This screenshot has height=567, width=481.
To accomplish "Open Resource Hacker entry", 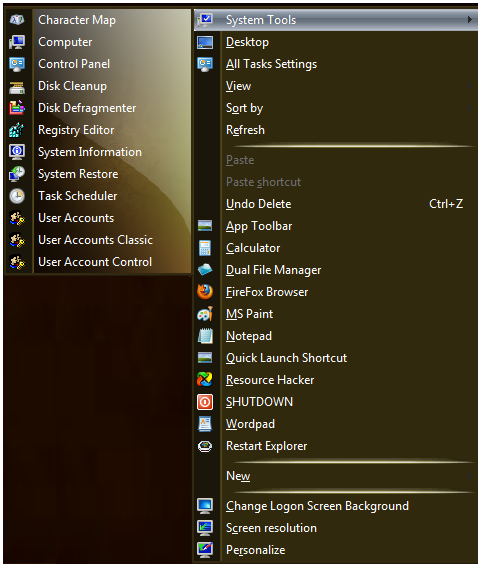I will 336,380.
